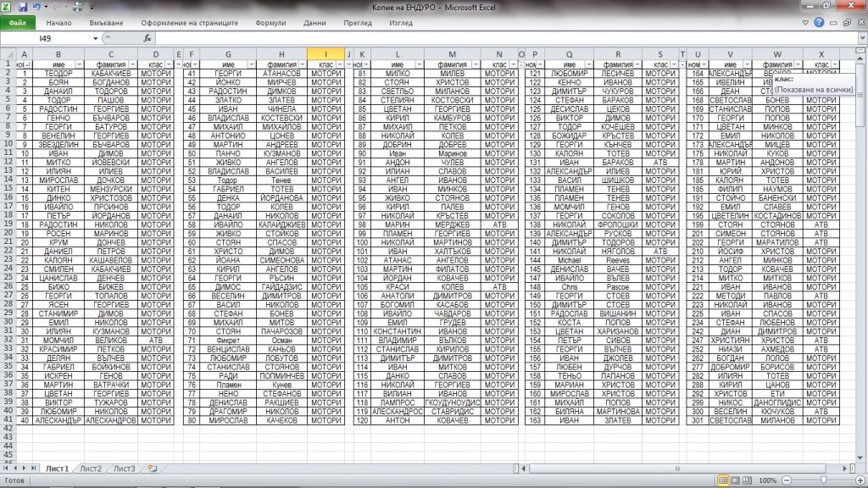The height and width of the screenshot is (488, 868).
Task: Click workbook window restore icon
Action: [x=847, y=23]
